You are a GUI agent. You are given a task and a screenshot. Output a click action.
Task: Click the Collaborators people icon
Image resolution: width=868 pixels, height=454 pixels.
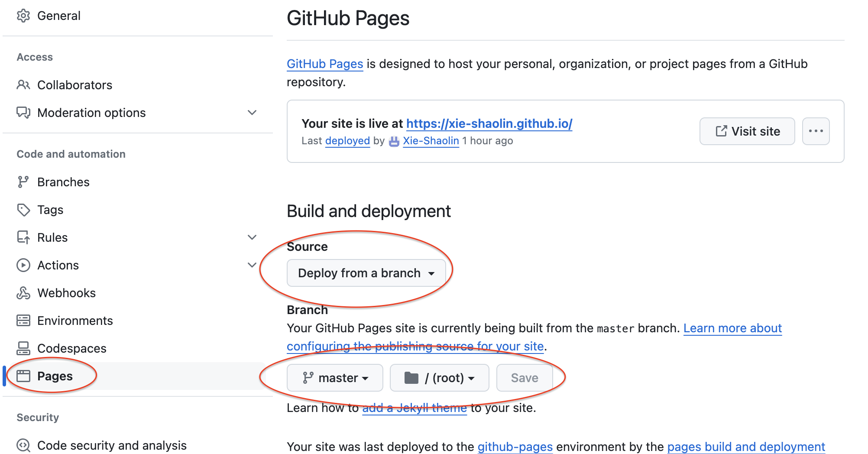23,85
